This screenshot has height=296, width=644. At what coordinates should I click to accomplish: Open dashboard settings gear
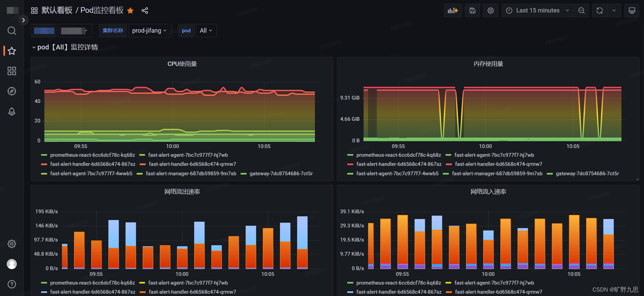[491, 10]
